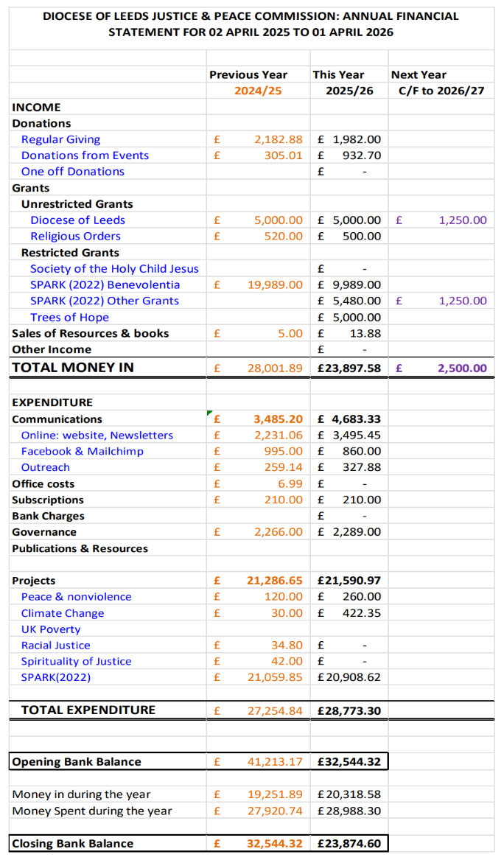
Task: Click 'Facebook & Mailchimp' label
Action: [83, 452]
